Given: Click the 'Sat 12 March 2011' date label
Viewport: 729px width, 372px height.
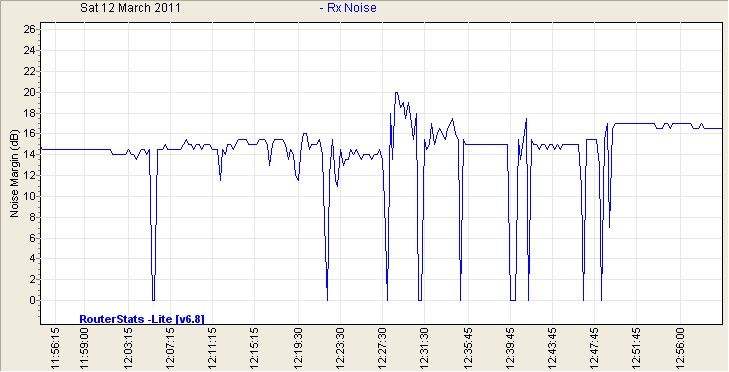Looking at the screenshot, I should [130, 7].
